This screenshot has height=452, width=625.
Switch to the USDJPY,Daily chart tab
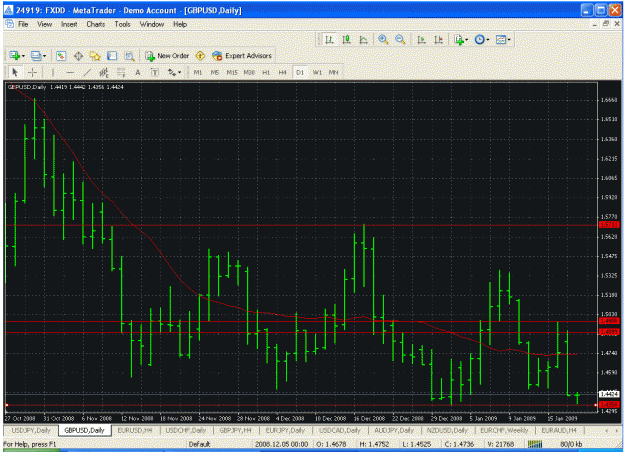(31, 430)
